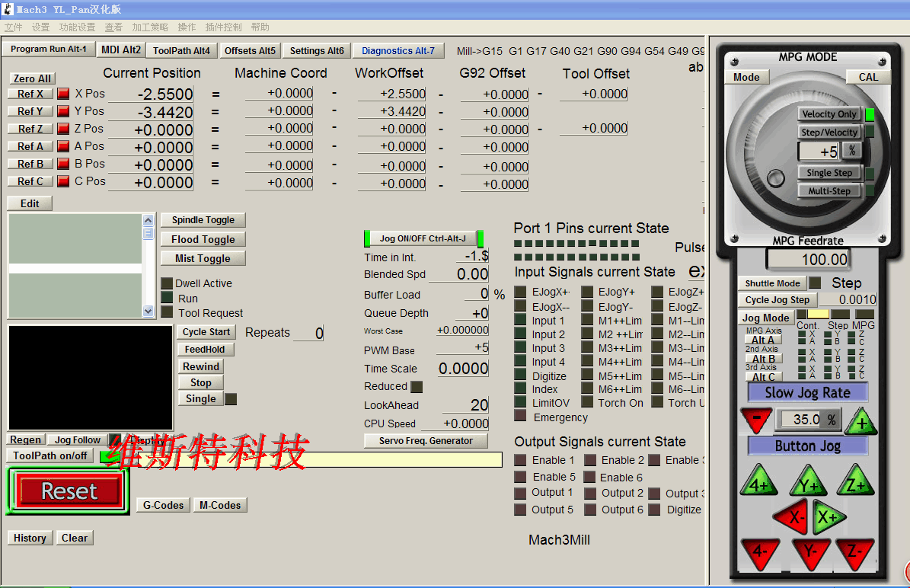
Task: Open the 功能设置 menu
Action: tap(77, 27)
